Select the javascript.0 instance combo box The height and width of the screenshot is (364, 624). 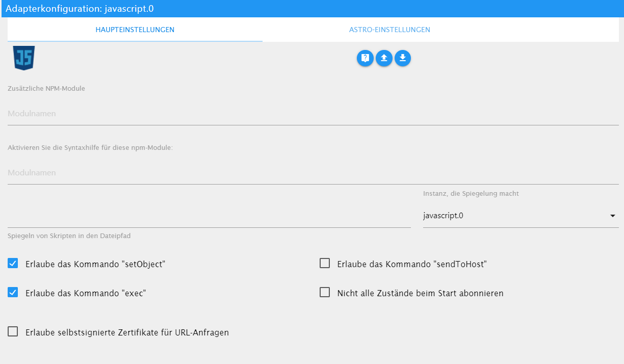[515, 216]
